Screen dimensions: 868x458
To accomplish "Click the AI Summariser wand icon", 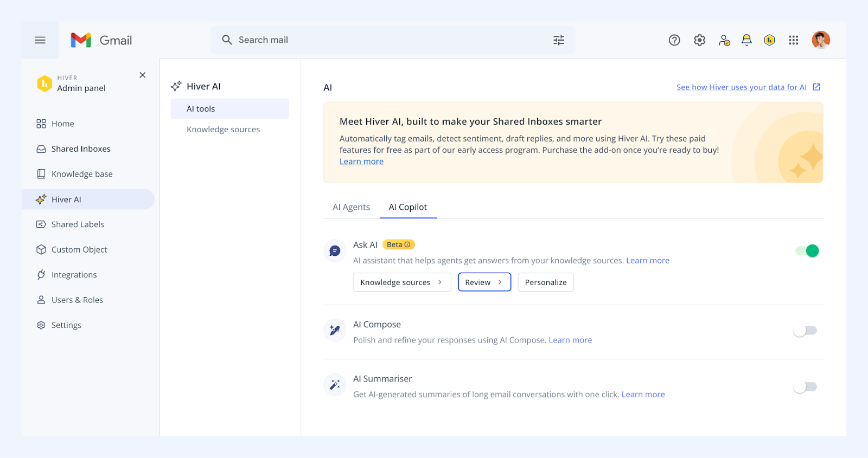I will click(335, 384).
